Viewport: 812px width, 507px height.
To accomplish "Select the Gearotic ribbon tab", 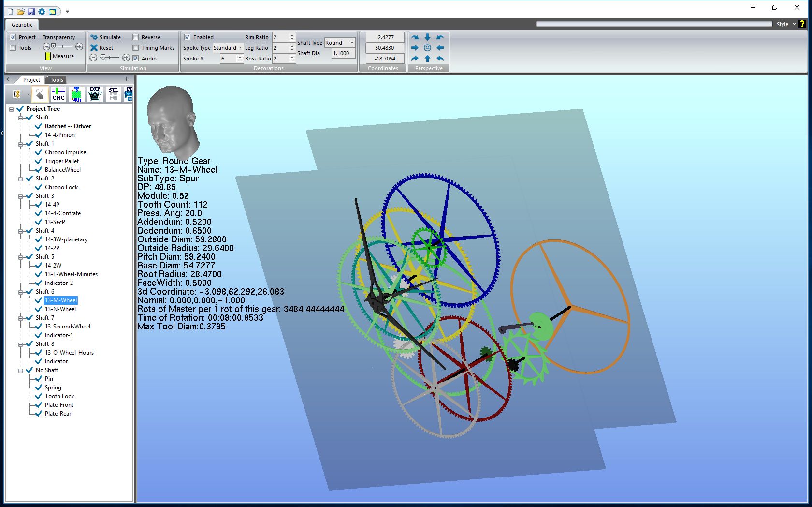I will 22,25.
